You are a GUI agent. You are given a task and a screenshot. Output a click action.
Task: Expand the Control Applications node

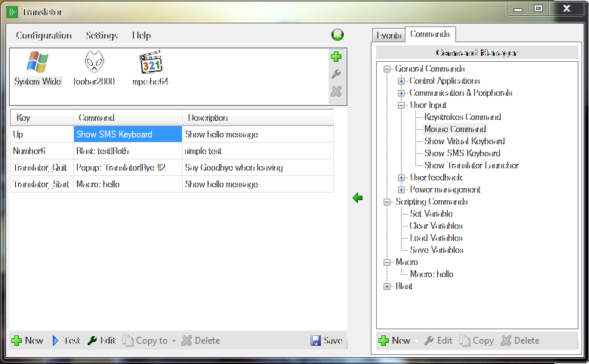click(x=401, y=81)
